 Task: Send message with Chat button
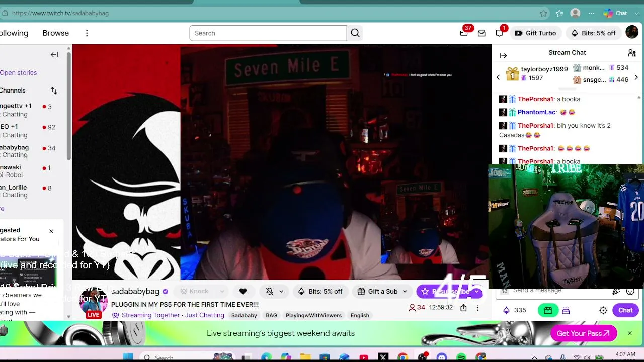point(625,310)
